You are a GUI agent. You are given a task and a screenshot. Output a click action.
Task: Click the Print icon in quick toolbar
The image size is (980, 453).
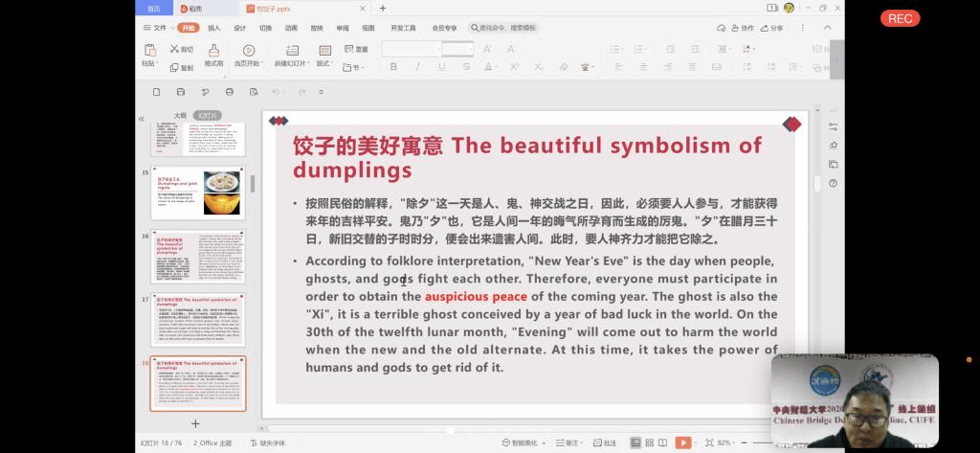[x=229, y=91]
